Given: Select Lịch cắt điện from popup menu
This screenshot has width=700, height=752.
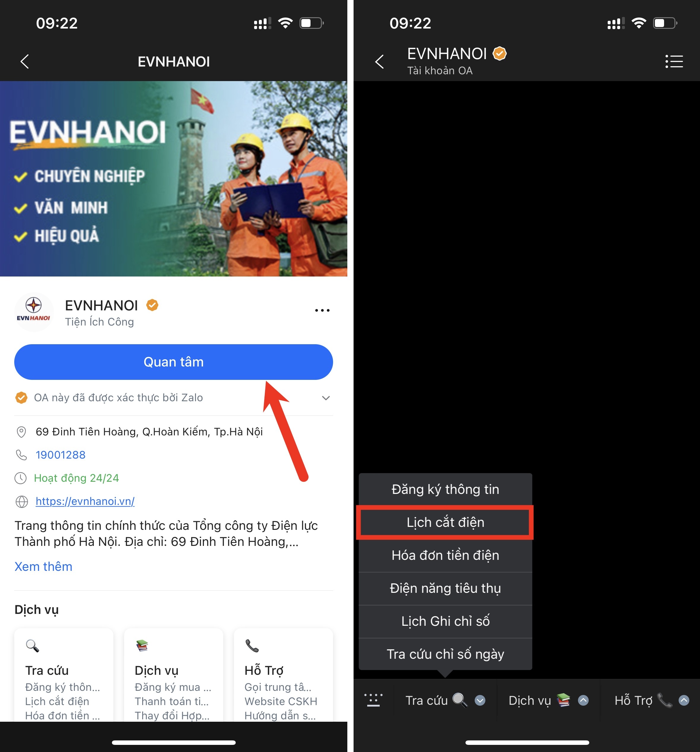Looking at the screenshot, I should pos(445,522).
